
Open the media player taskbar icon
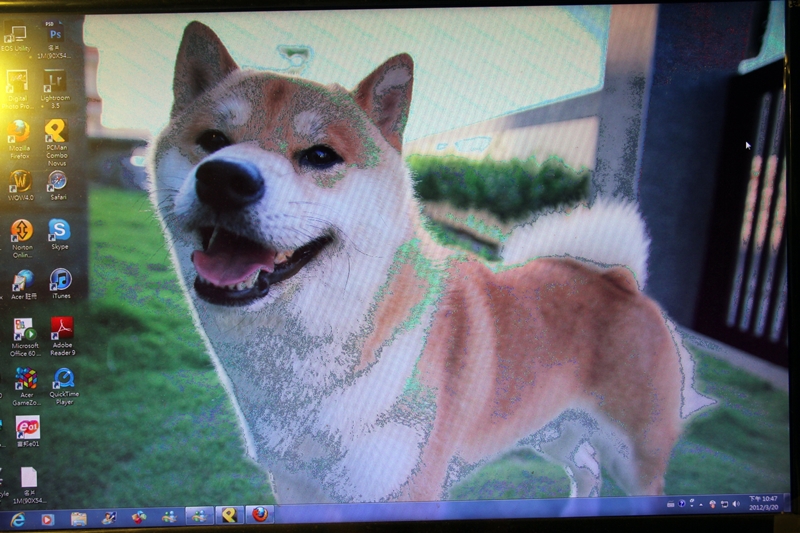click(x=47, y=519)
